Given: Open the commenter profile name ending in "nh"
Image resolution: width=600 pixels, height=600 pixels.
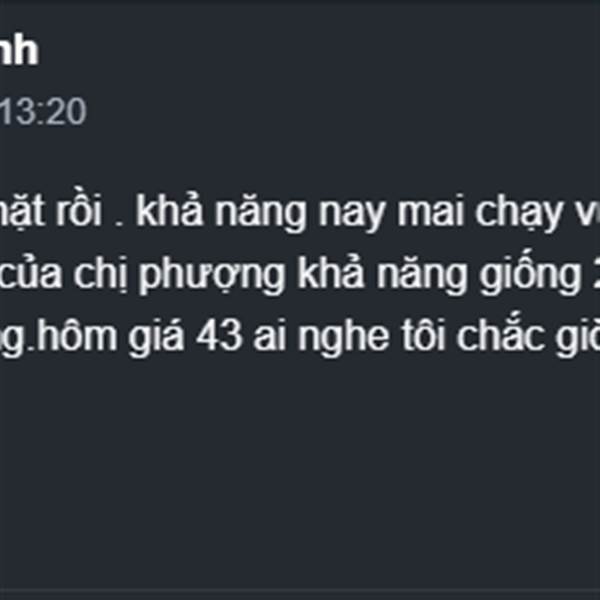Looking at the screenshot, I should pos(18,51).
